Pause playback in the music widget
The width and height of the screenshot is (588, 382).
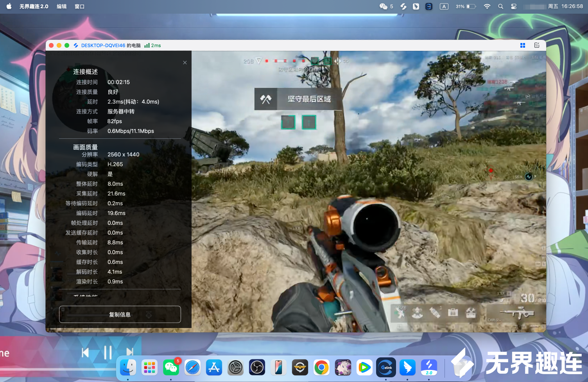point(108,353)
